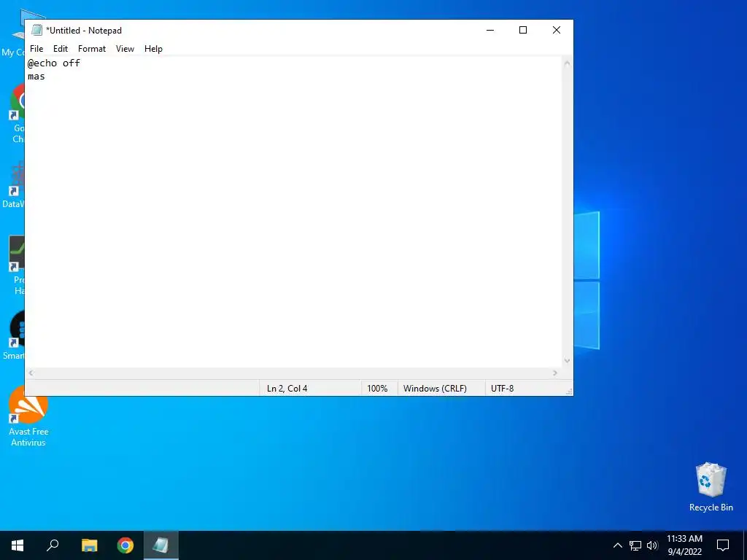Select the Recycle Bin desktop icon

click(711, 486)
